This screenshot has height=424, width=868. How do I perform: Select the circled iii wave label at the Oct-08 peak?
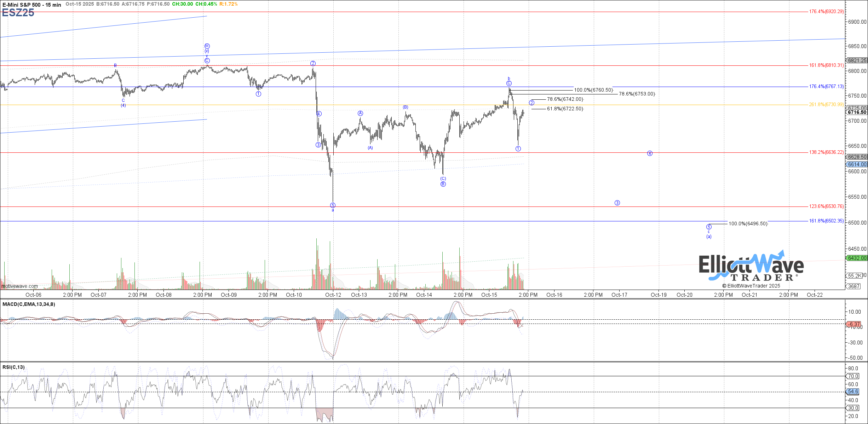click(207, 46)
